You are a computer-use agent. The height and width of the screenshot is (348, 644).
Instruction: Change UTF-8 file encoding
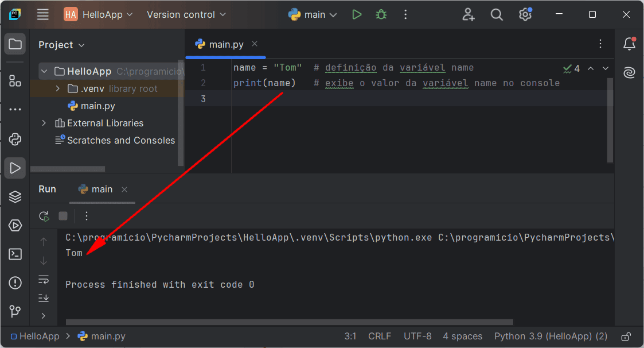(x=417, y=337)
